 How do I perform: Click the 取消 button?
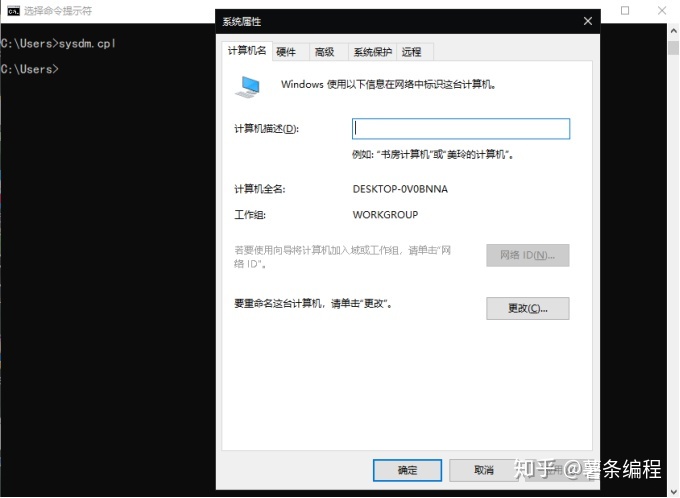pos(484,470)
